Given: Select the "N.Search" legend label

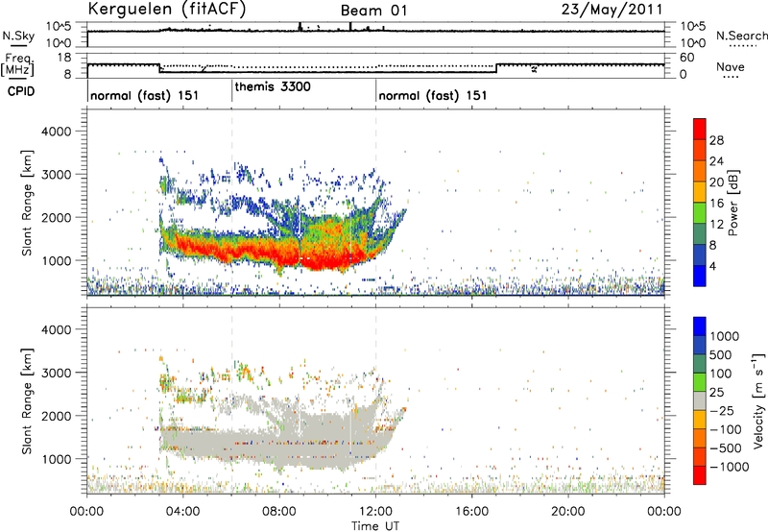Looking at the screenshot, I should tap(741, 36).
